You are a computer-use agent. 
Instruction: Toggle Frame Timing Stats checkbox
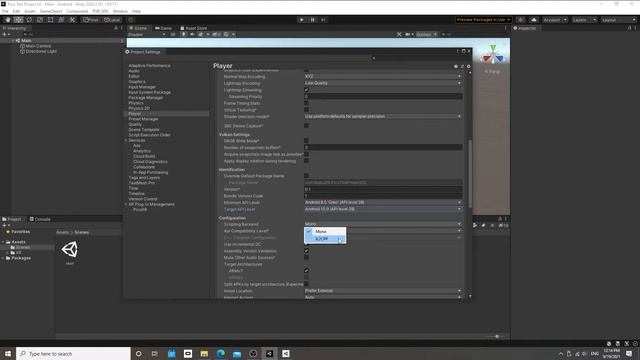pyautogui.click(x=306, y=103)
